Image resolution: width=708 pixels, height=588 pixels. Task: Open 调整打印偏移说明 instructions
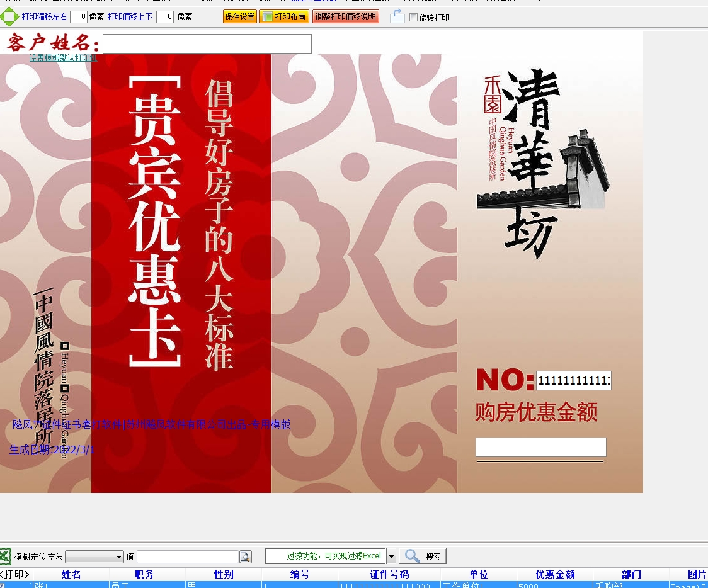[345, 17]
